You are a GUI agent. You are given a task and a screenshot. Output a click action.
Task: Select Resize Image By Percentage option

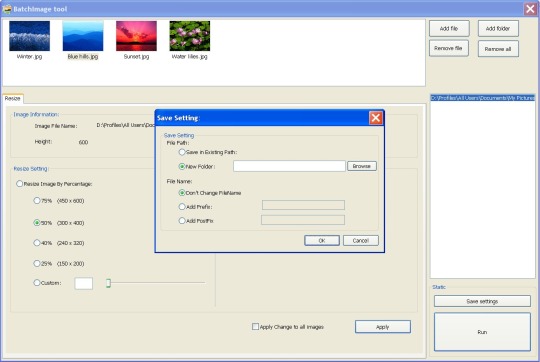(x=20, y=184)
